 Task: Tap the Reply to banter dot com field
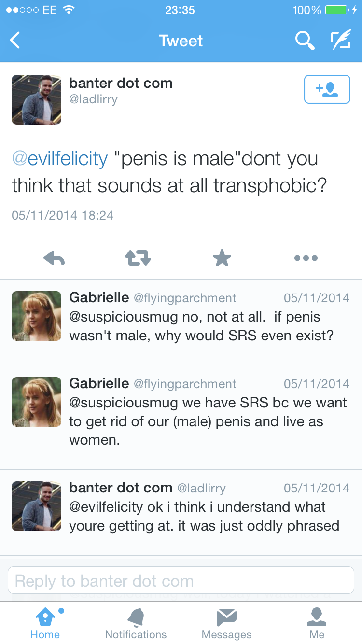[181, 580]
